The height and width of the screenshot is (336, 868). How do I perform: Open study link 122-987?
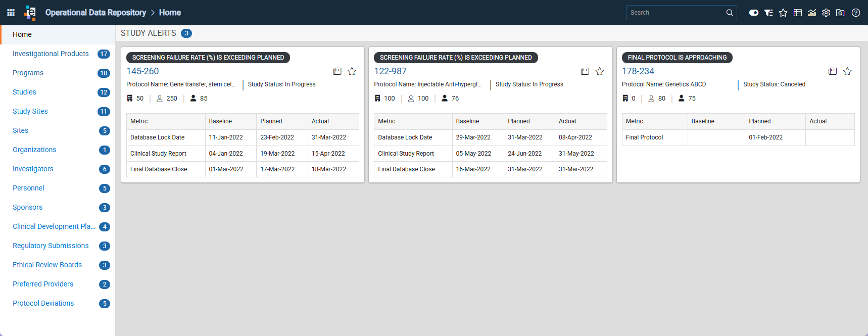click(x=390, y=71)
